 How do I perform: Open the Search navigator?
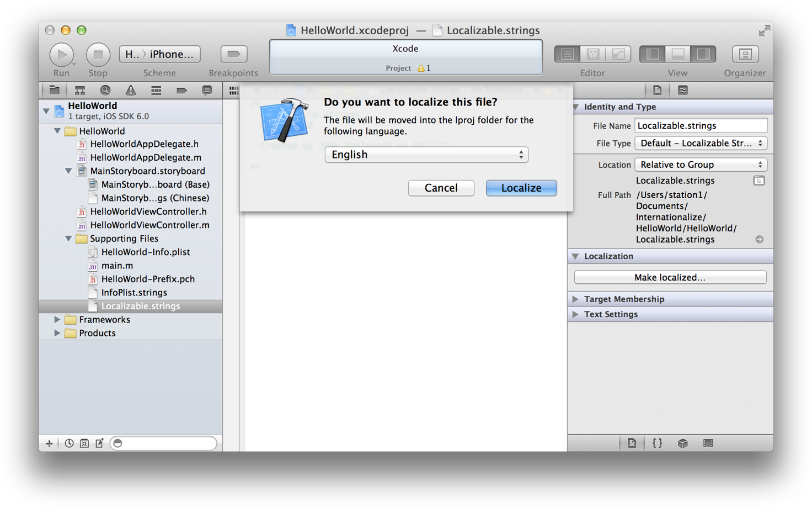pyautogui.click(x=105, y=90)
